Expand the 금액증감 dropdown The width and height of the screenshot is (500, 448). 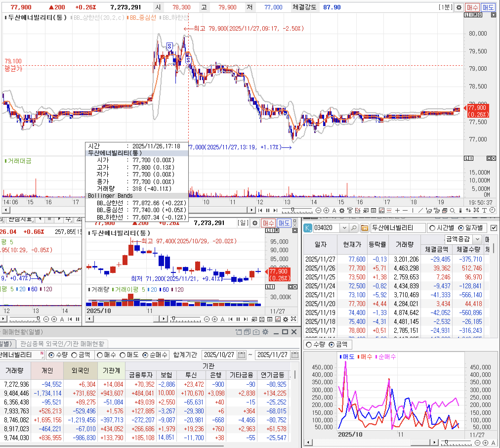pos(478,239)
